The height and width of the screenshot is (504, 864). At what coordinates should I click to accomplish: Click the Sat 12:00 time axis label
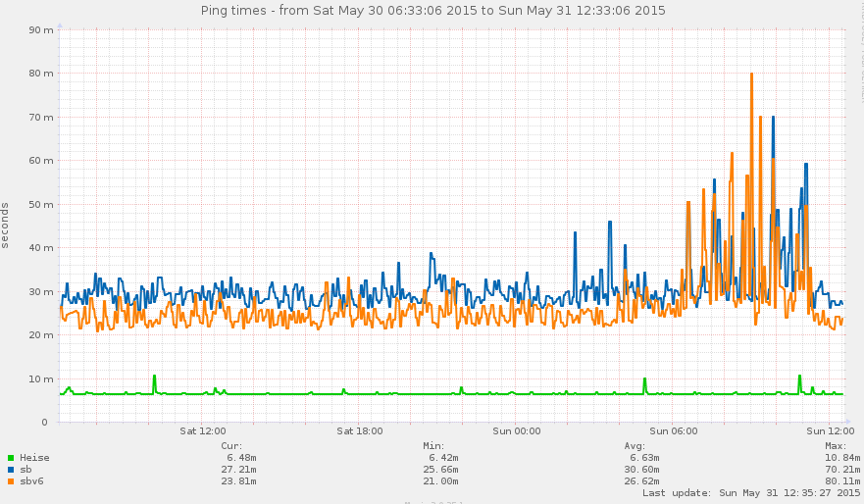coord(203,430)
